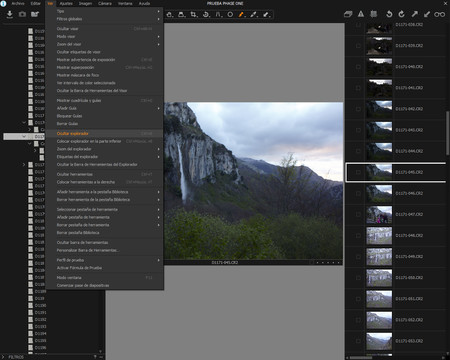Select thumbnail of D1171-046.CR2
The image size is (450, 360).
[379, 193]
